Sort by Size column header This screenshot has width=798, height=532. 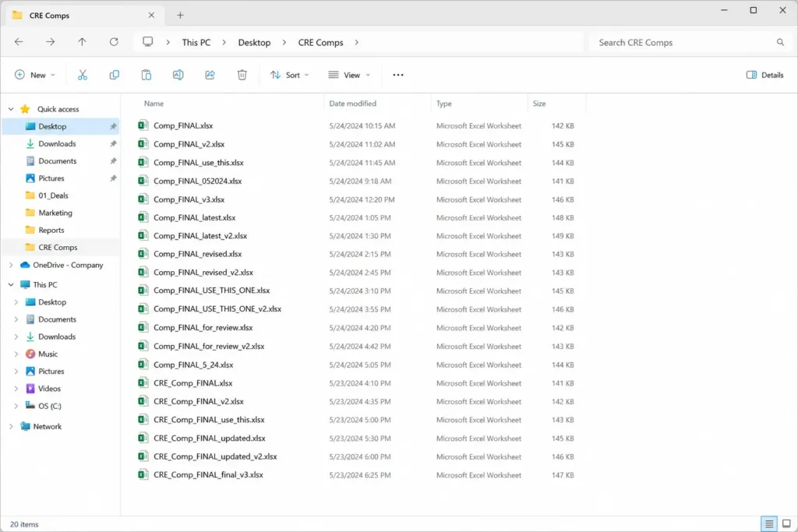tap(539, 104)
